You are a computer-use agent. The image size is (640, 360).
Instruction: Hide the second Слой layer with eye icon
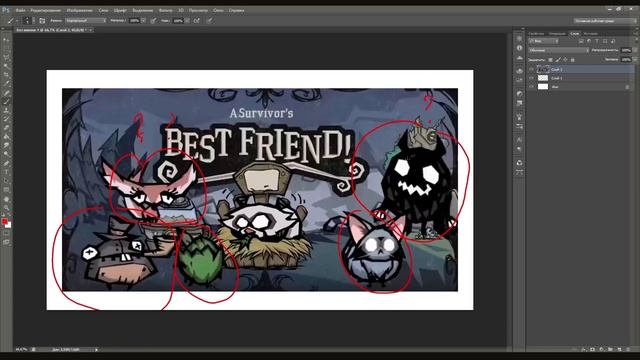[x=531, y=78]
